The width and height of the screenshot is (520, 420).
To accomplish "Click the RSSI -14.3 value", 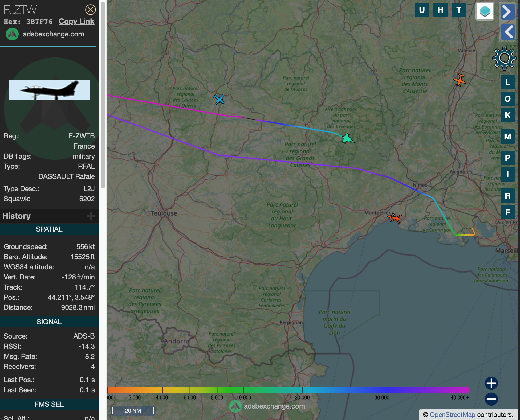I will pyautogui.click(x=87, y=346).
